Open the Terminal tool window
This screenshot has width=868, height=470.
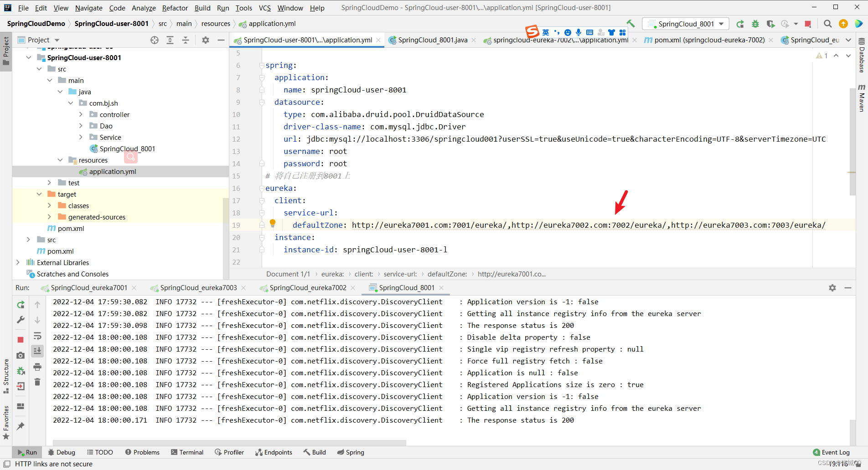pos(187,452)
